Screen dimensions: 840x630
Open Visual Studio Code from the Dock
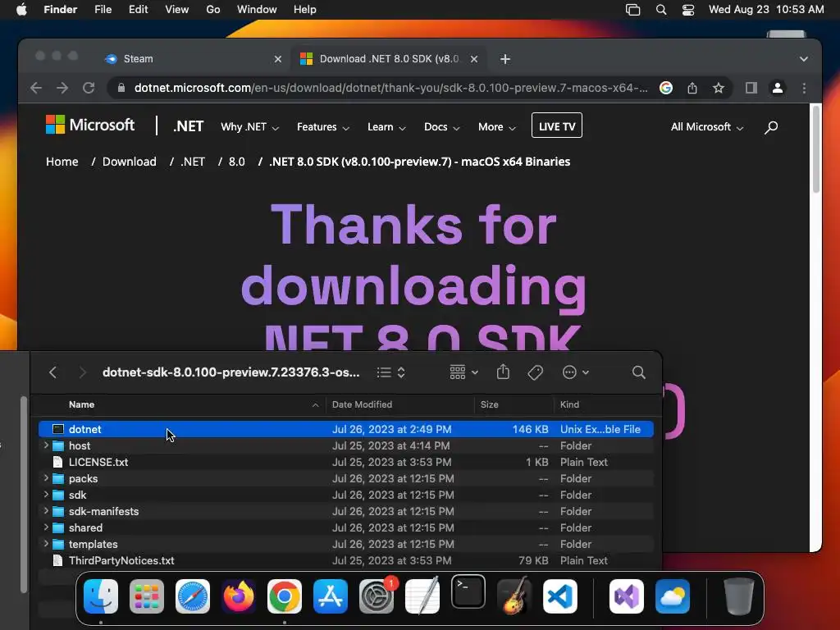coord(560,596)
